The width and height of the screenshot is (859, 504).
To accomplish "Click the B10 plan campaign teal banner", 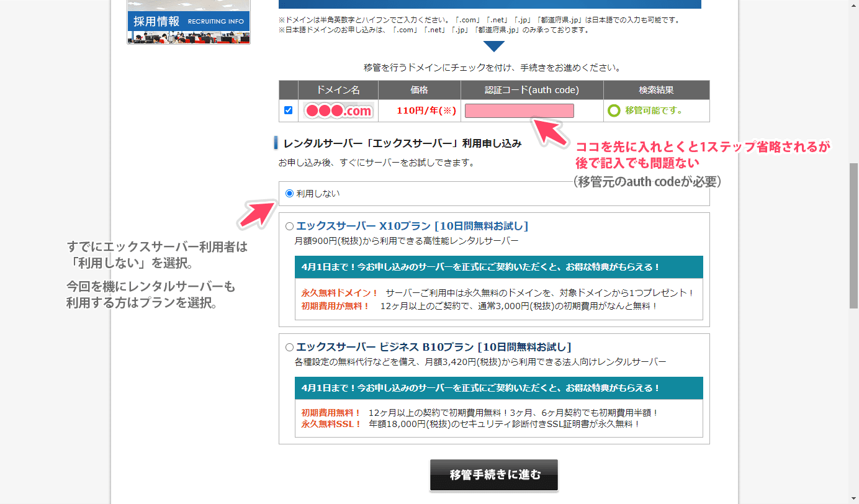I will click(x=499, y=388).
